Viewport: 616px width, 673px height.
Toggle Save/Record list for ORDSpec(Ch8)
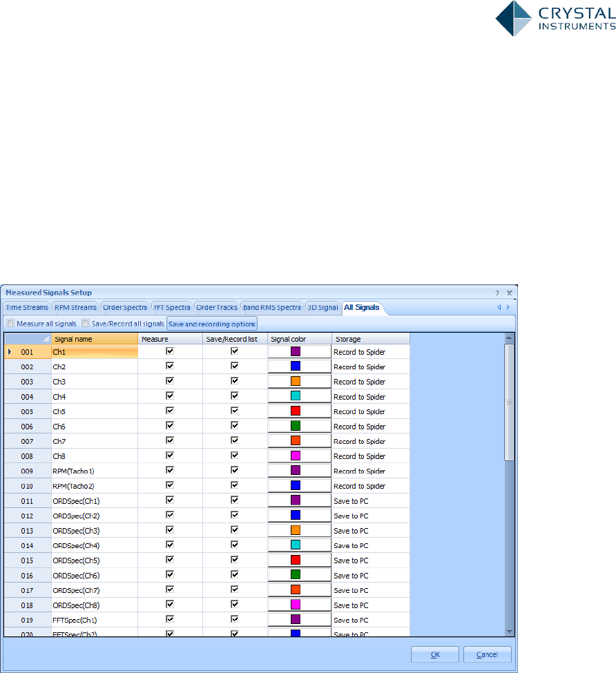click(x=234, y=605)
